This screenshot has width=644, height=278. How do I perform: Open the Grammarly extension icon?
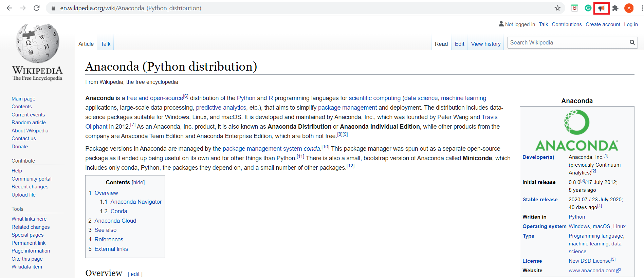coord(588,8)
